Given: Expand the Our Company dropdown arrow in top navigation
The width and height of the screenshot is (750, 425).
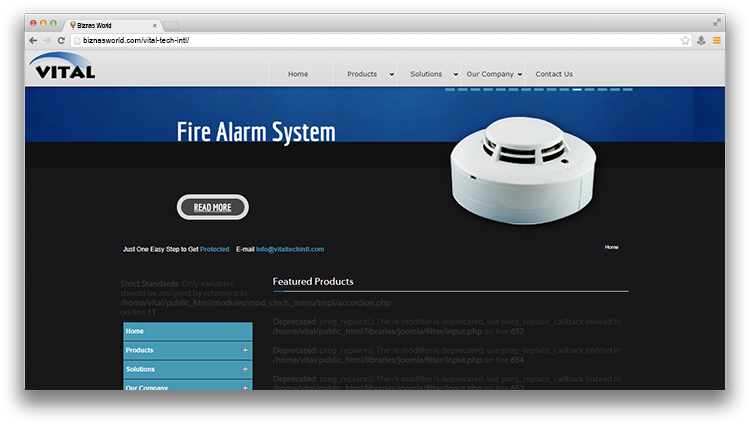Looking at the screenshot, I should tap(521, 74).
